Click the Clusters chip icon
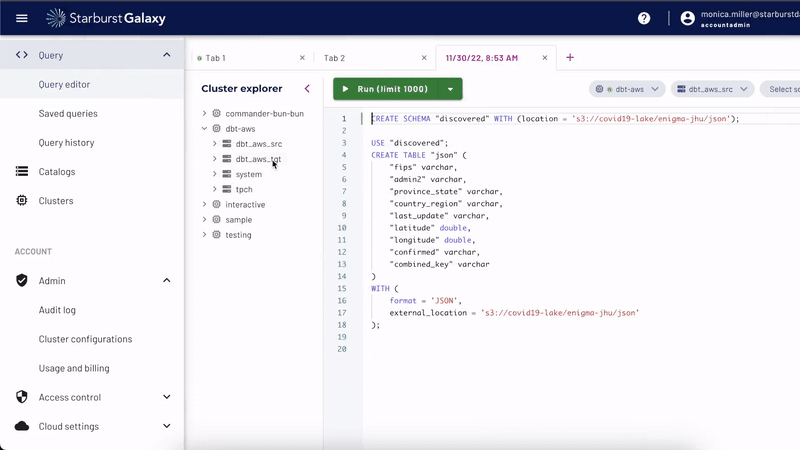This screenshot has height=450, width=800. (21, 201)
